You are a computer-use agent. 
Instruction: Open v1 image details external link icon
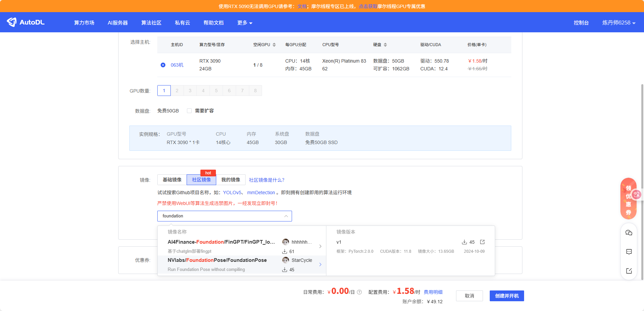pyautogui.click(x=482, y=242)
